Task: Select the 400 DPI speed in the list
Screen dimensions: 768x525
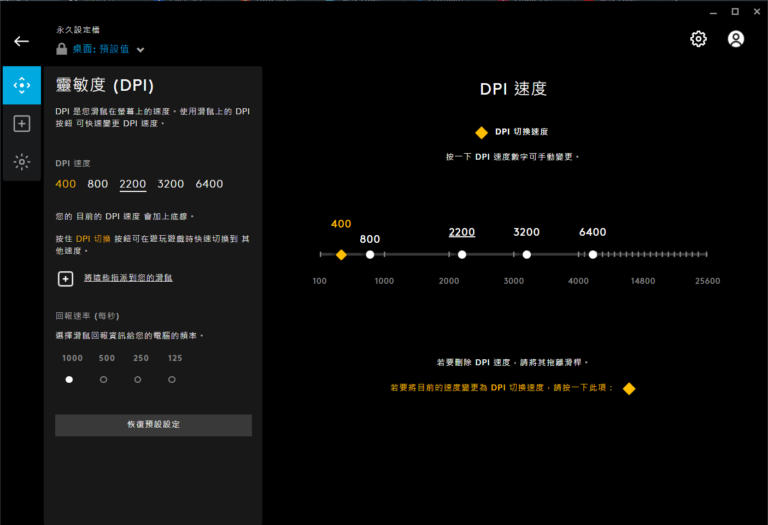Action: [x=66, y=184]
